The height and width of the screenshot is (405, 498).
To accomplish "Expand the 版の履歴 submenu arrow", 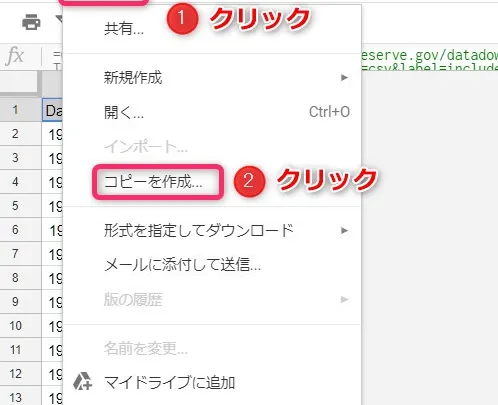I will point(344,300).
